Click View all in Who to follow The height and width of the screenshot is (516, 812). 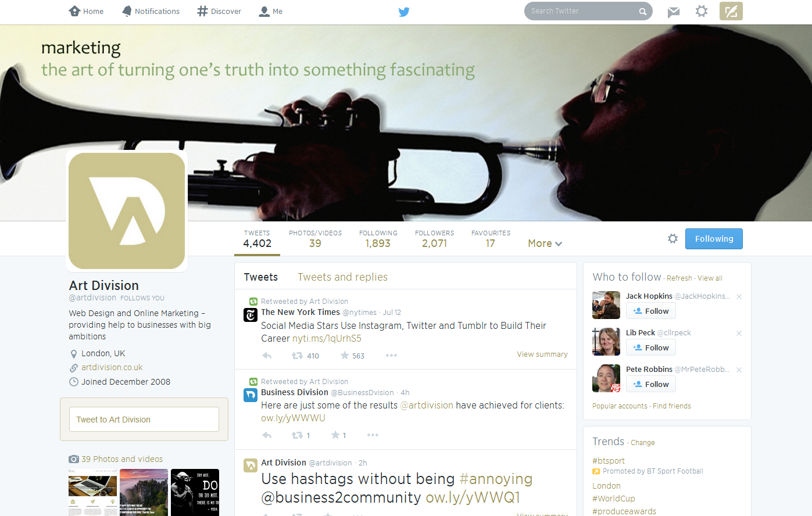pyautogui.click(x=710, y=278)
